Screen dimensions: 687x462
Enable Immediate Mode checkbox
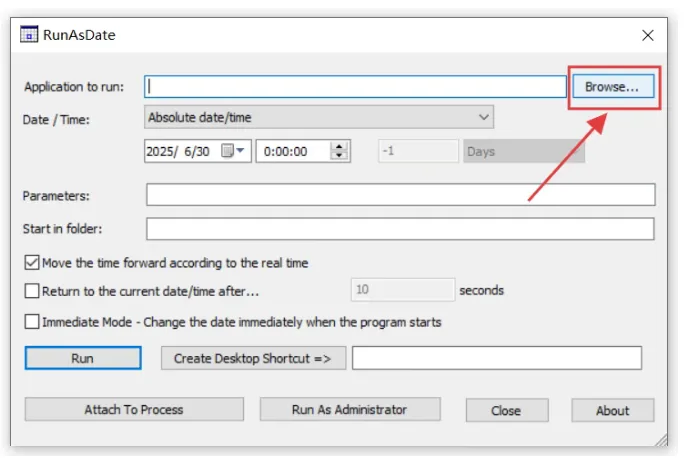pyautogui.click(x=32, y=322)
